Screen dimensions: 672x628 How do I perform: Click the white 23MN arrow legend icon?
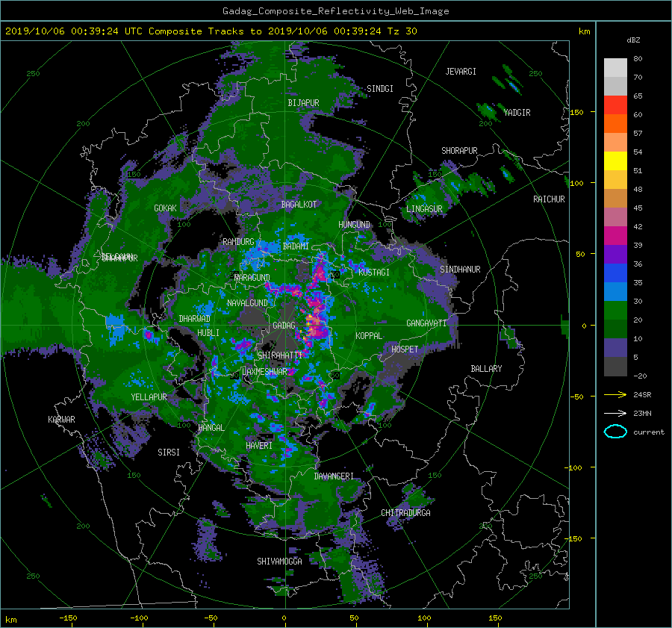(615, 413)
